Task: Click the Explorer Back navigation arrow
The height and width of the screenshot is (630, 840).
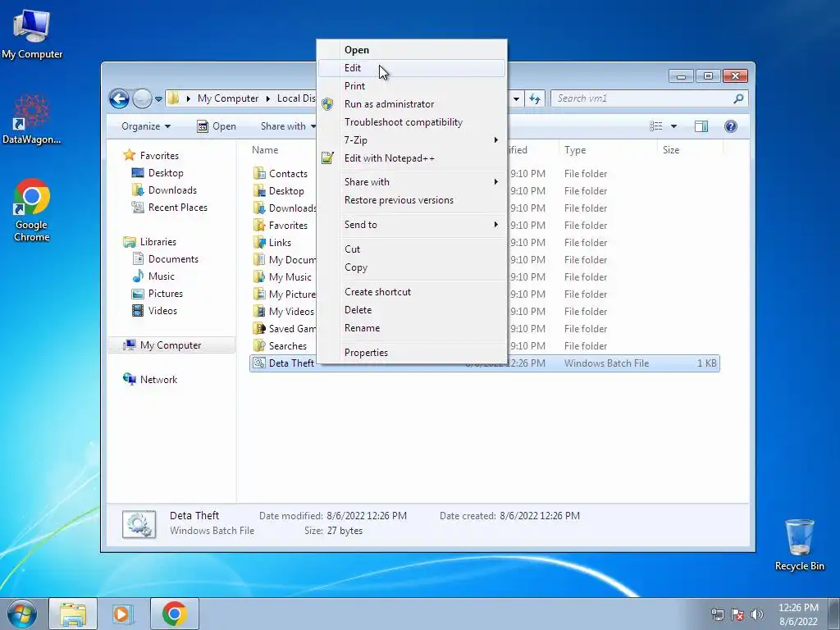Action: click(x=119, y=98)
